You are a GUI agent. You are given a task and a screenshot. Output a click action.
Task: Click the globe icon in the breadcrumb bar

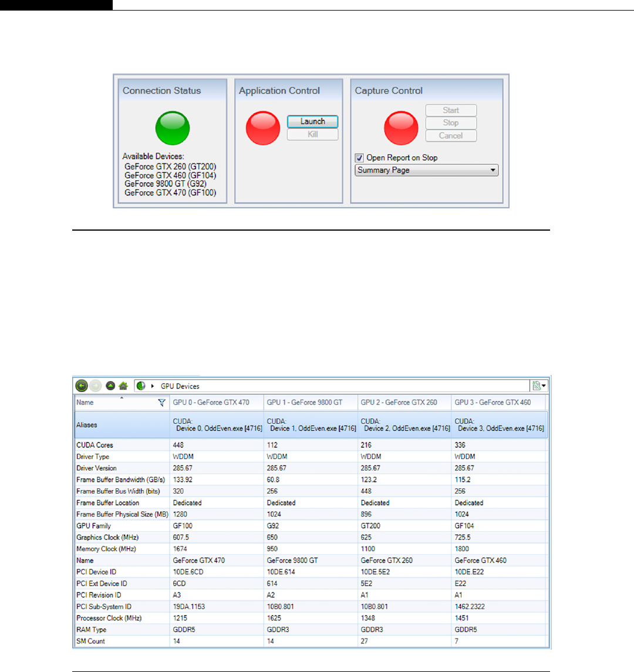tap(141, 386)
